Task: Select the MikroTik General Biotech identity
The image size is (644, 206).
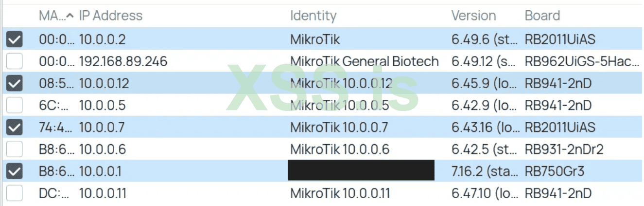Action: [x=364, y=61]
